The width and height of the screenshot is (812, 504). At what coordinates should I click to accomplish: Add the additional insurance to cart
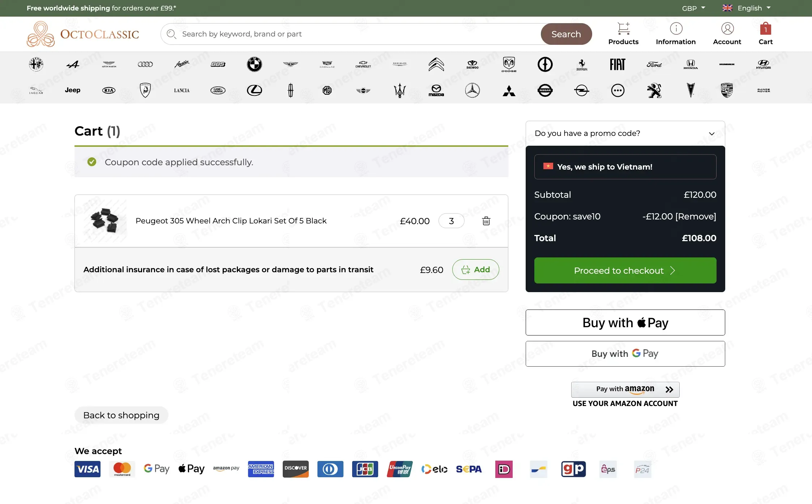475,270
